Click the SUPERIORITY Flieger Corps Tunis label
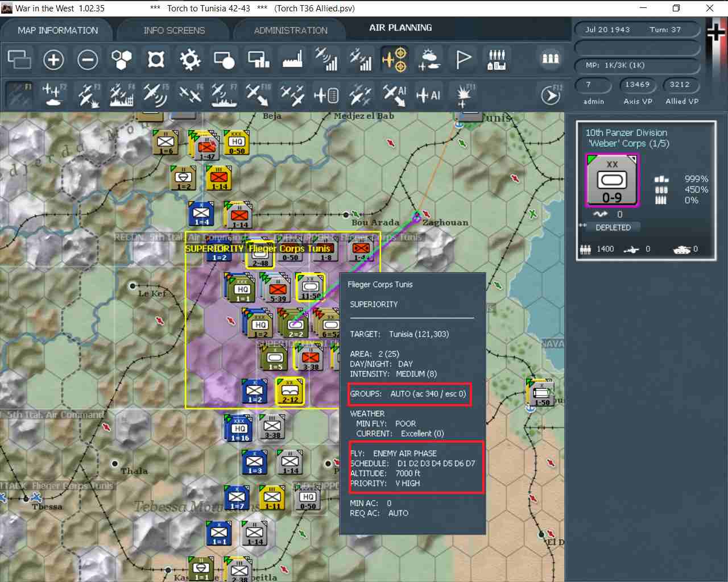Image resolution: width=728 pixels, height=582 pixels. (258, 248)
